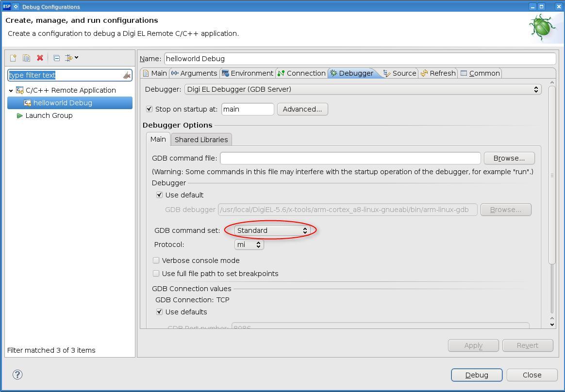Click the Duplicate configuration icon

point(27,58)
